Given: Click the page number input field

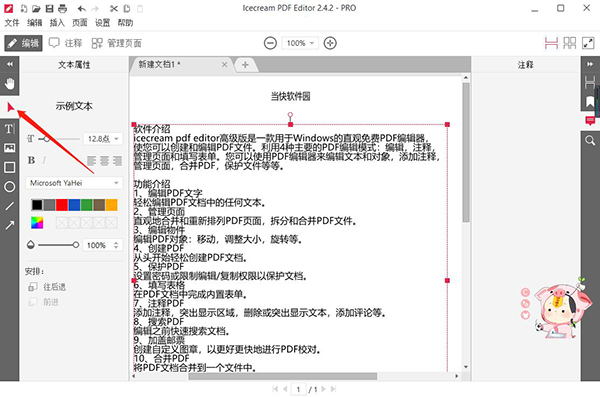Looking at the screenshot, I should coord(298,389).
